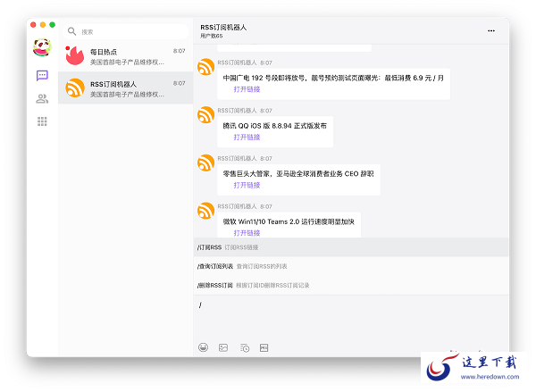This screenshot has height=392, width=536.
Task: Open the user profile avatar
Action: pos(42,47)
